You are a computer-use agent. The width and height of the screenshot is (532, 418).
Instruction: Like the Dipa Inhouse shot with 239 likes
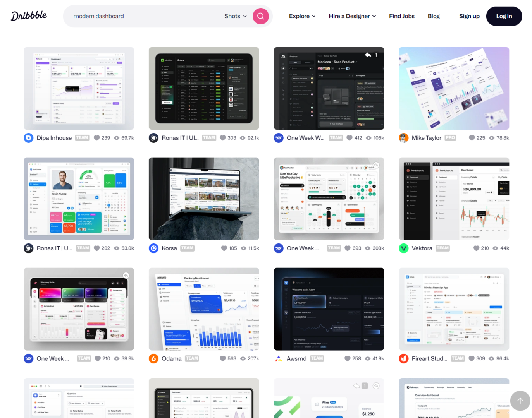[97, 138]
